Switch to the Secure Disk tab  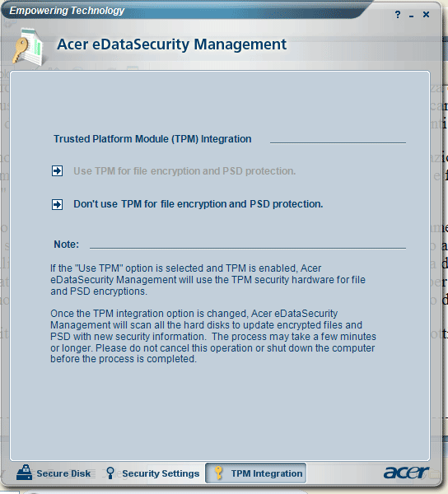click(54, 473)
